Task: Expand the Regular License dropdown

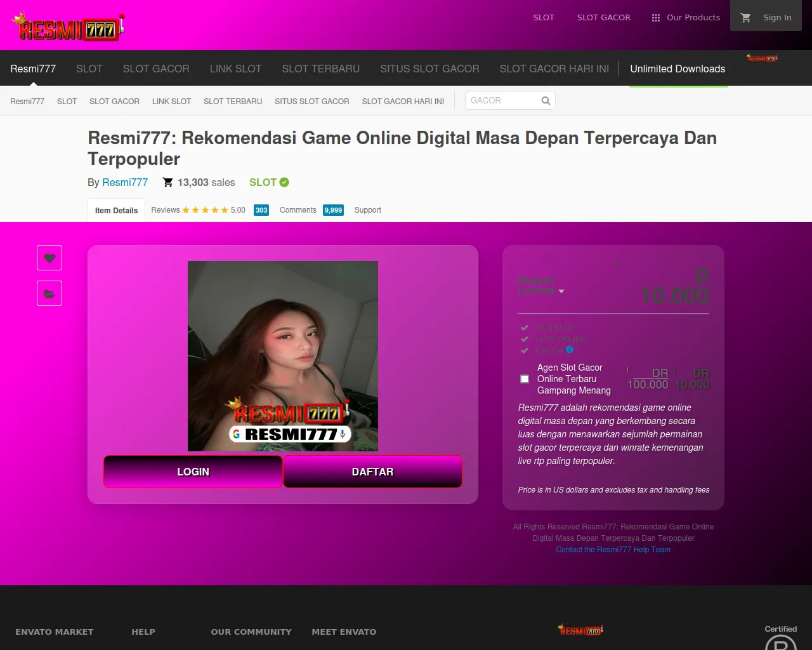Action: (540, 286)
